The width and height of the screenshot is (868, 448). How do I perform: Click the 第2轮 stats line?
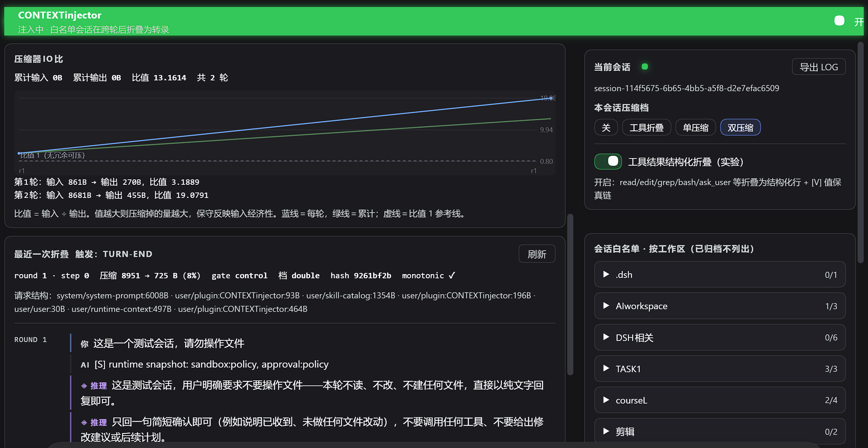click(x=111, y=195)
